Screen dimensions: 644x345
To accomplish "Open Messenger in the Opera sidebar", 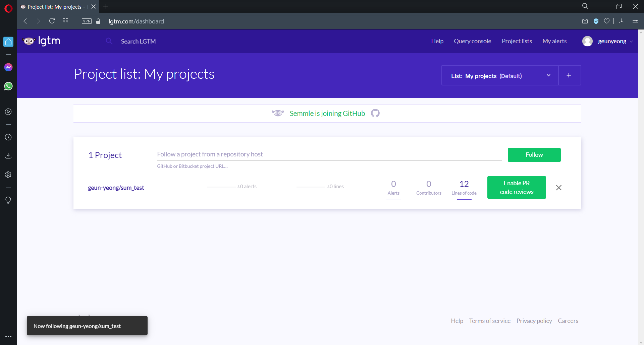I will 8,67.
